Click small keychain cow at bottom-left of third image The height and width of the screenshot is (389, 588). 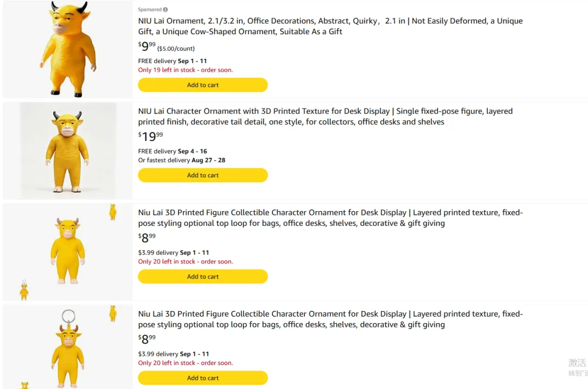click(x=24, y=290)
